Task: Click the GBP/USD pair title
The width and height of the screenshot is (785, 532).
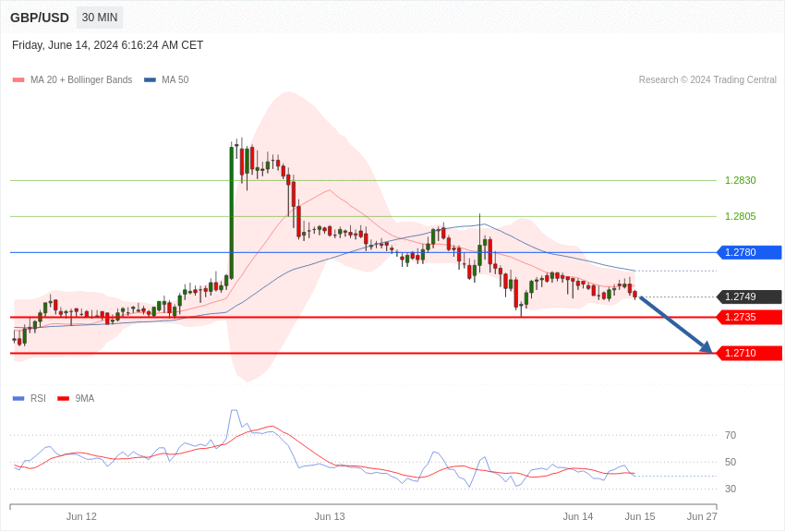Action: click(x=40, y=18)
